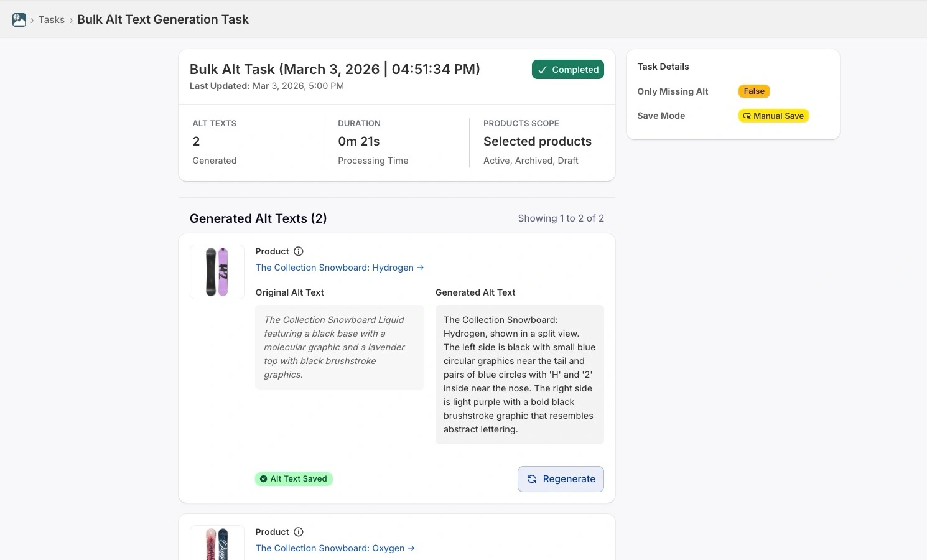Navigate to Tasks via the breadcrumb
Image resolution: width=927 pixels, height=560 pixels.
[51, 19]
